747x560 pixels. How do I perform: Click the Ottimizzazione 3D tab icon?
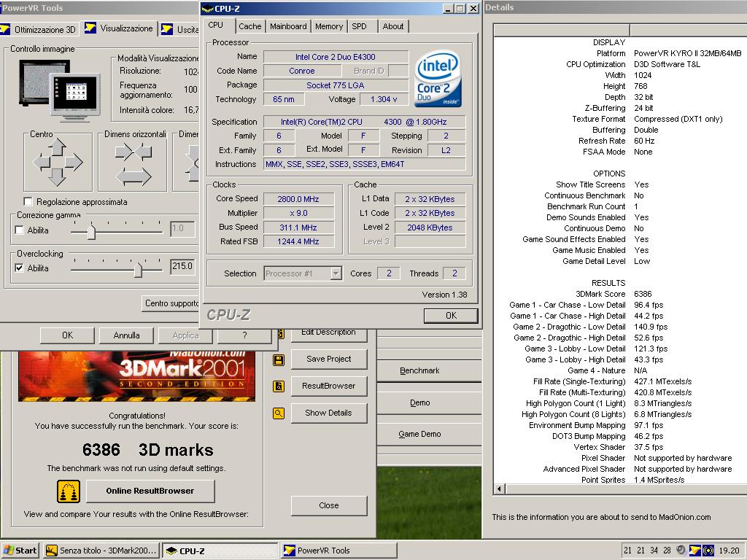click(5, 29)
